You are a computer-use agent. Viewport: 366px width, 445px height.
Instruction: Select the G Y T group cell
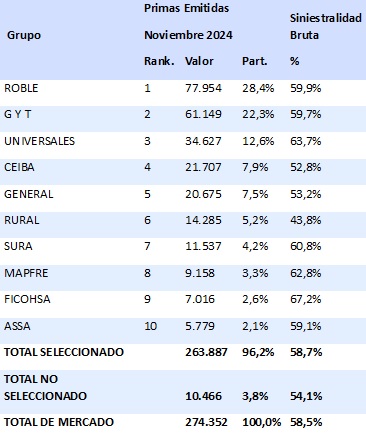(x=18, y=114)
